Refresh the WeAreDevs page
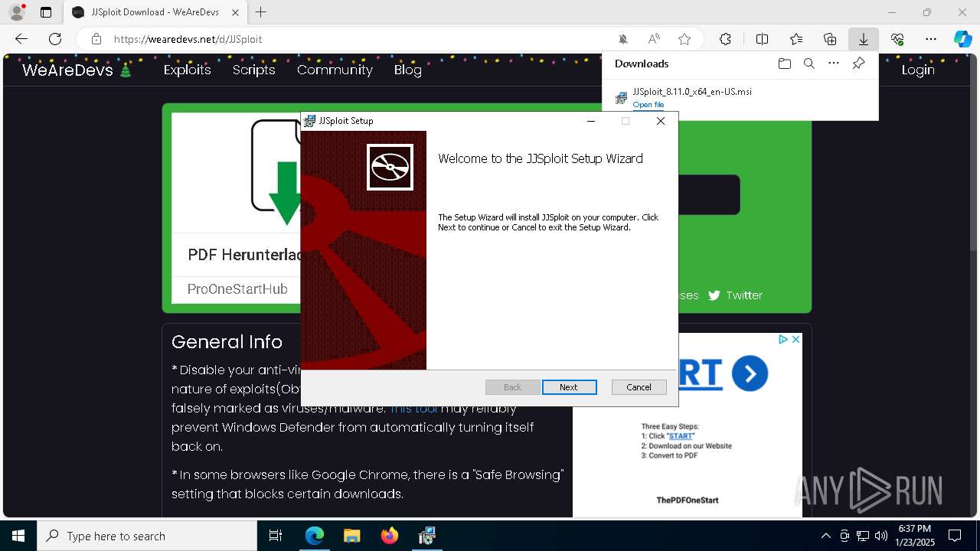Screen dimensions: 980x551 pyautogui.click(x=55, y=39)
